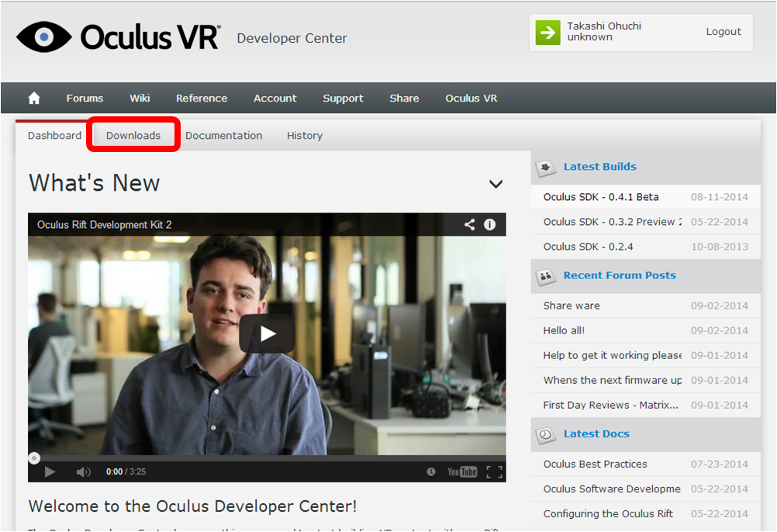Open the Support menu item
The height and width of the screenshot is (532, 777).
click(343, 98)
